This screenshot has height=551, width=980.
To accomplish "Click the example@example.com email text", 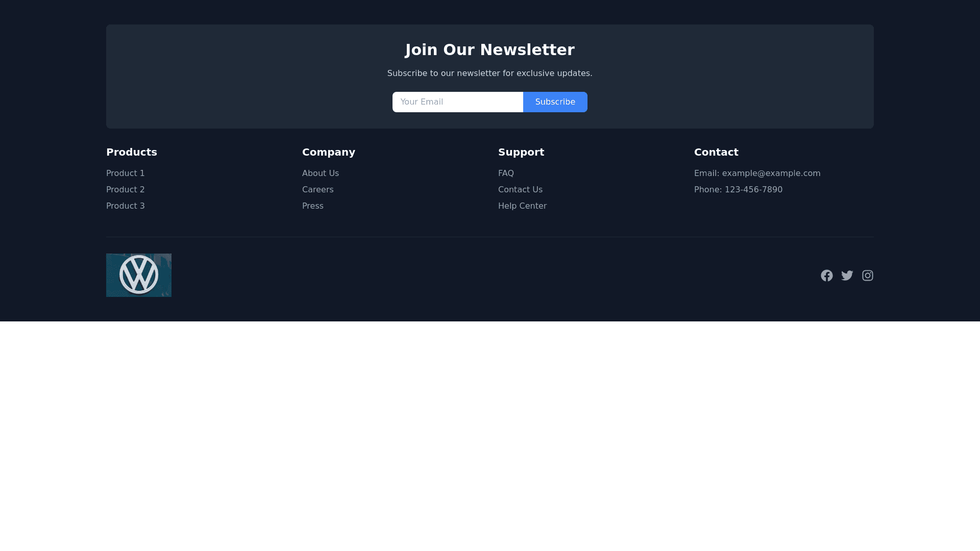I will click(771, 173).
